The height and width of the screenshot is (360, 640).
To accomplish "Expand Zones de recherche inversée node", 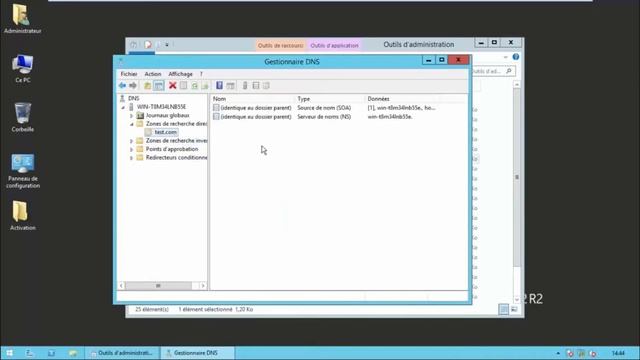I will pyautogui.click(x=131, y=141).
